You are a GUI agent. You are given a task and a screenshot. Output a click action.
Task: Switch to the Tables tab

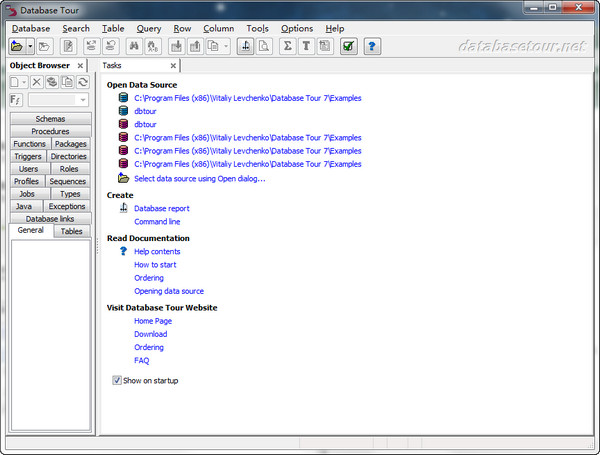pyautogui.click(x=72, y=231)
